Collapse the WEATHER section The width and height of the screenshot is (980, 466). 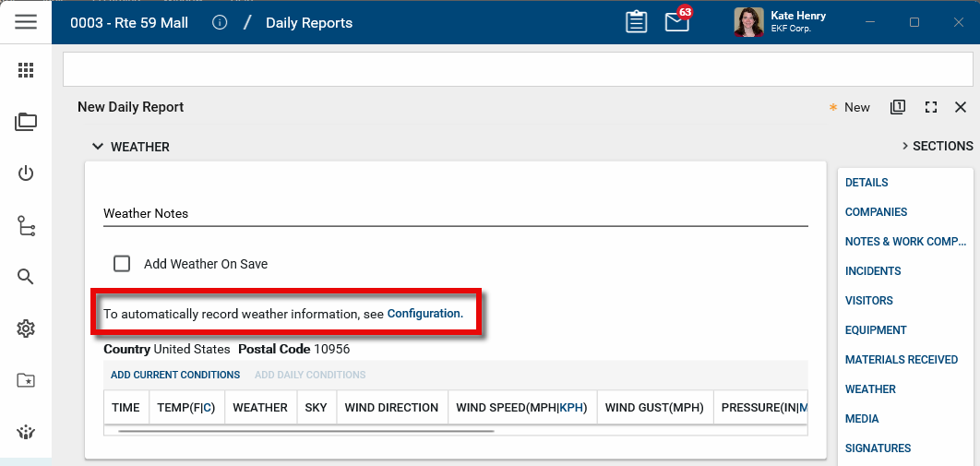click(x=97, y=147)
